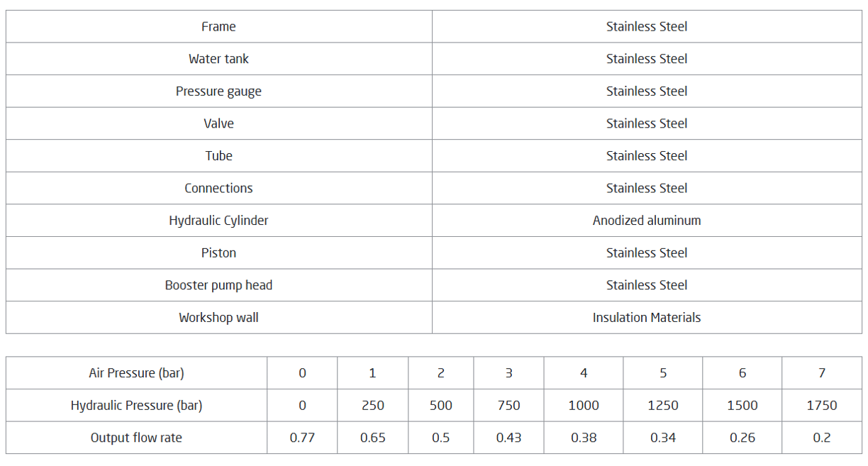Click the Tube cell
The width and height of the screenshot is (868, 466).
pos(218,156)
